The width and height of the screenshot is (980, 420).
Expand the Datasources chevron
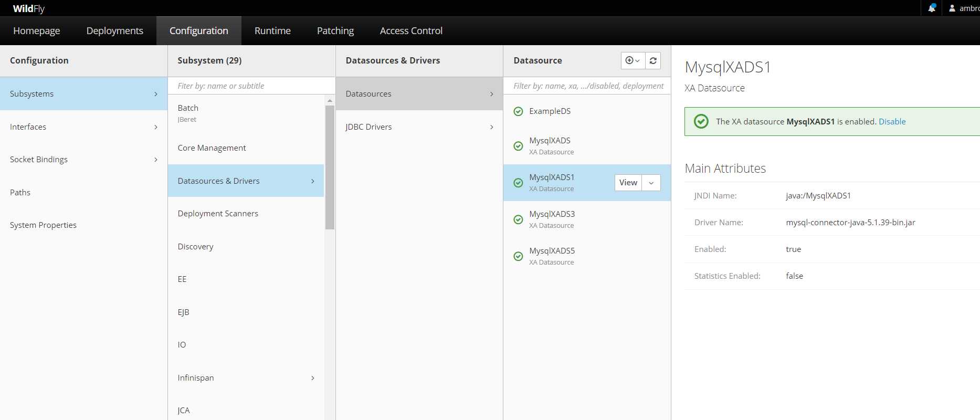pyautogui.click(x=492, y=94)
